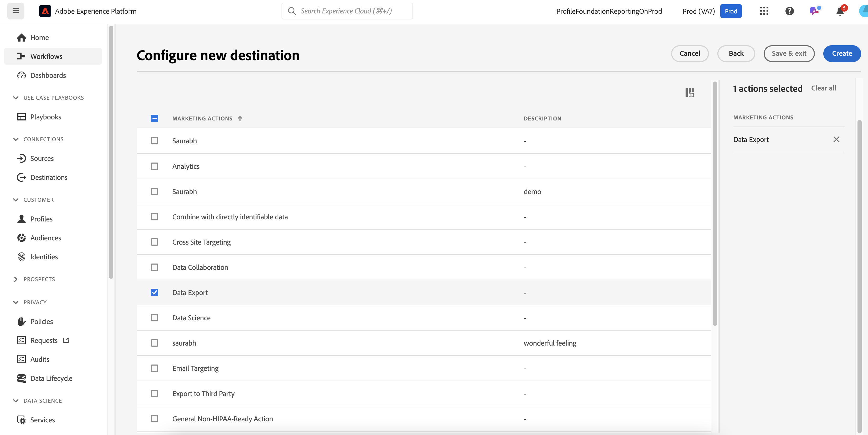Toggle the select-all header checkbox
The width and height of the screenshot is (868, 435).
pyautogui.click(x=154, y=118)
